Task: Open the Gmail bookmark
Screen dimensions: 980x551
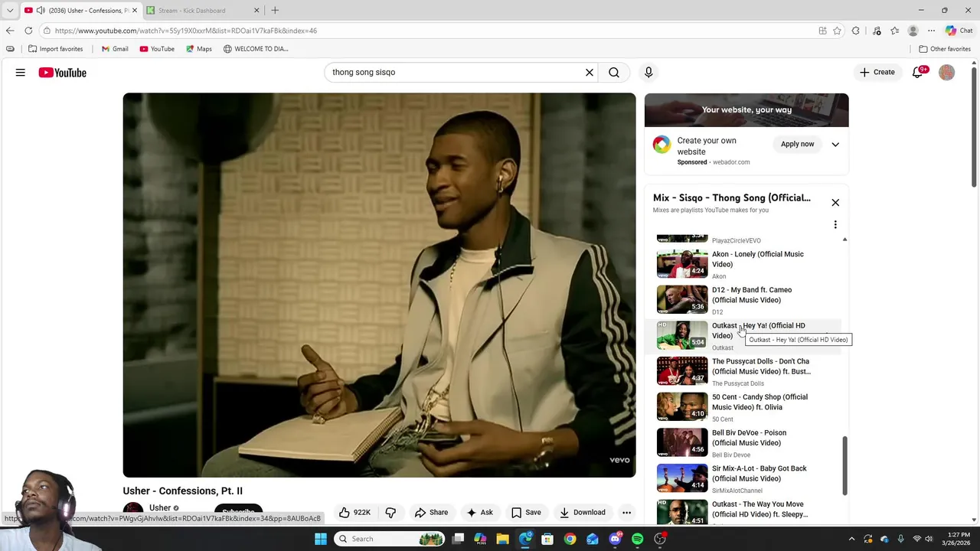Action: tap(115, 49)
